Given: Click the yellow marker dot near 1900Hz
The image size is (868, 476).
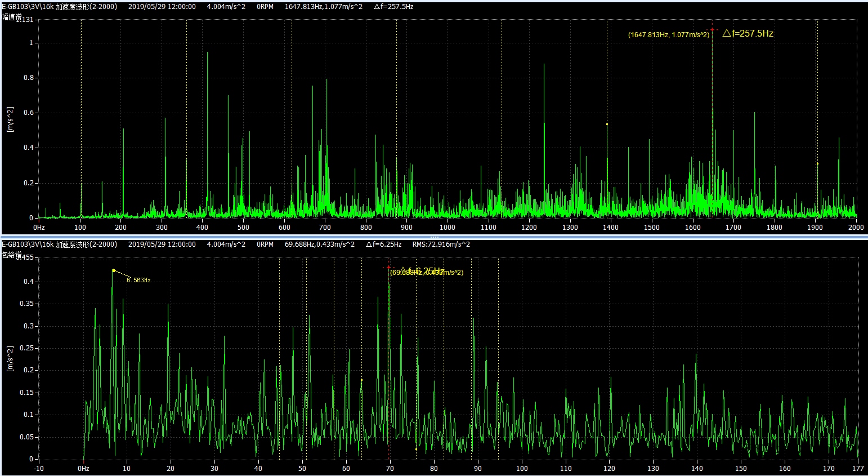Looking at the screenshot, I should pyautogui.click(x=817, y=164).
